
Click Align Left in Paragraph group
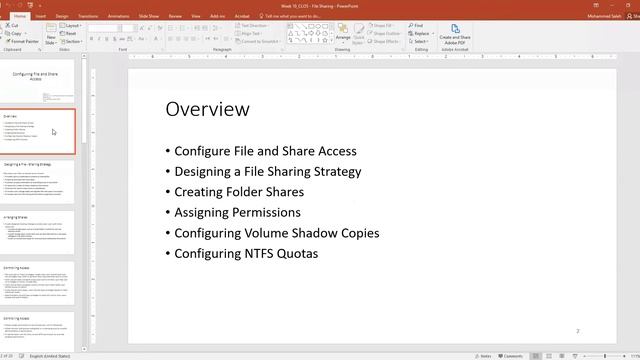click(x=171, y=39)
